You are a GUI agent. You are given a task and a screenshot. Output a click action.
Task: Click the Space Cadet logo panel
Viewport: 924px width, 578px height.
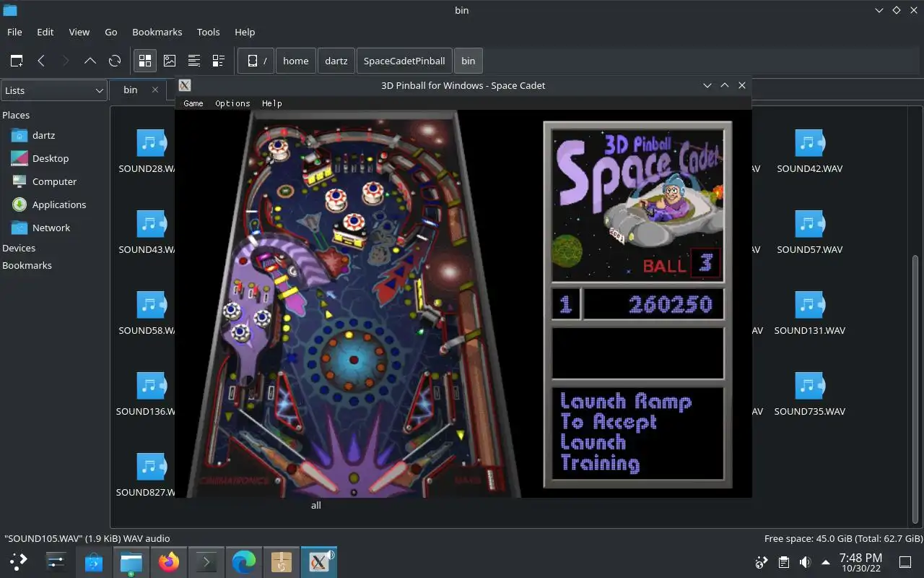(637, 205)
